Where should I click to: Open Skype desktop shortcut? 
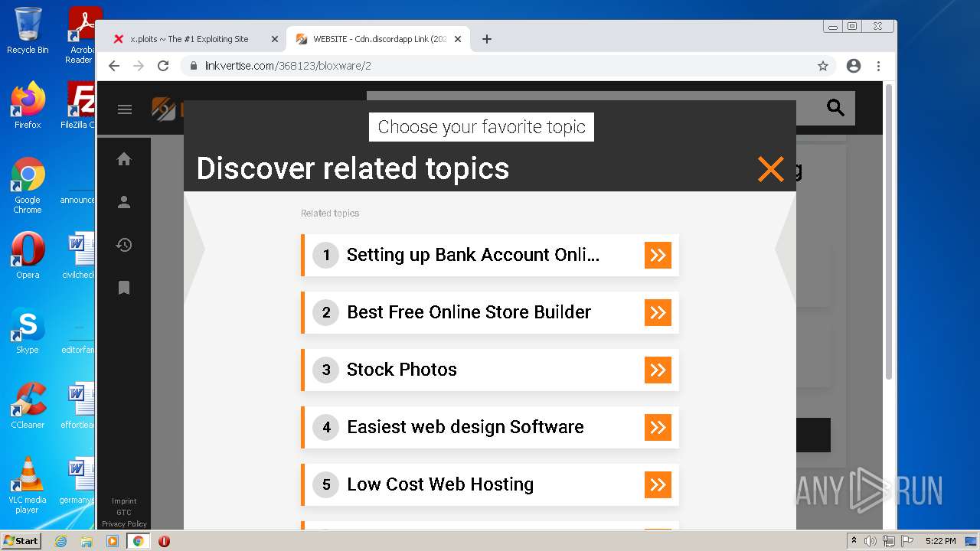pyautogui.click(x=28, y=330)
